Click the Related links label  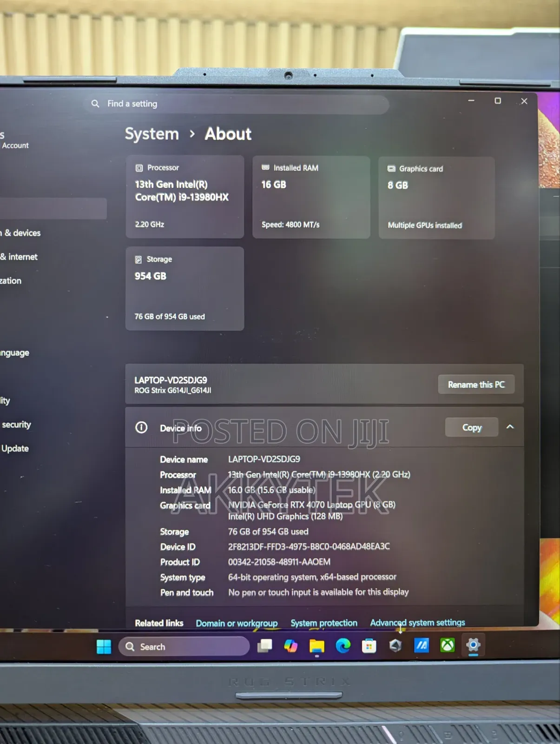pos(159,623)
